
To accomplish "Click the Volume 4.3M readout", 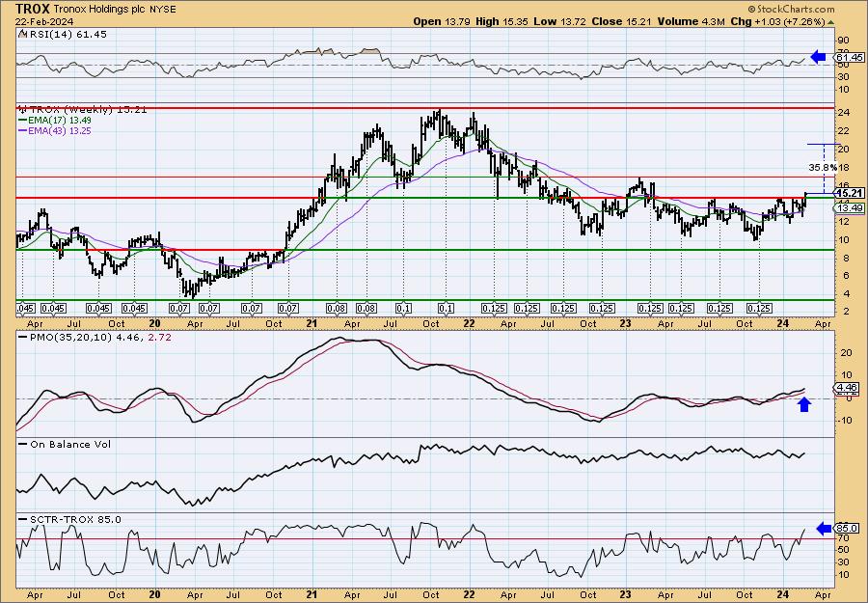I will (692, 21).
